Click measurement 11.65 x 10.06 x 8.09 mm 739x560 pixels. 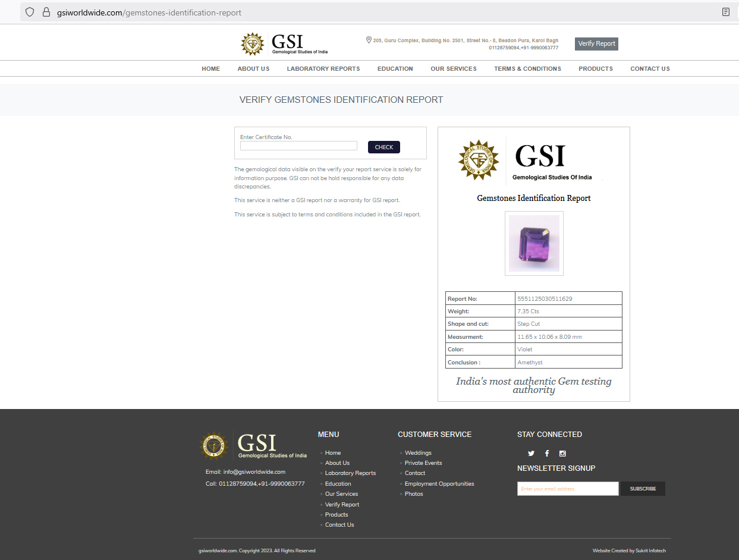(x=549, y=337)
